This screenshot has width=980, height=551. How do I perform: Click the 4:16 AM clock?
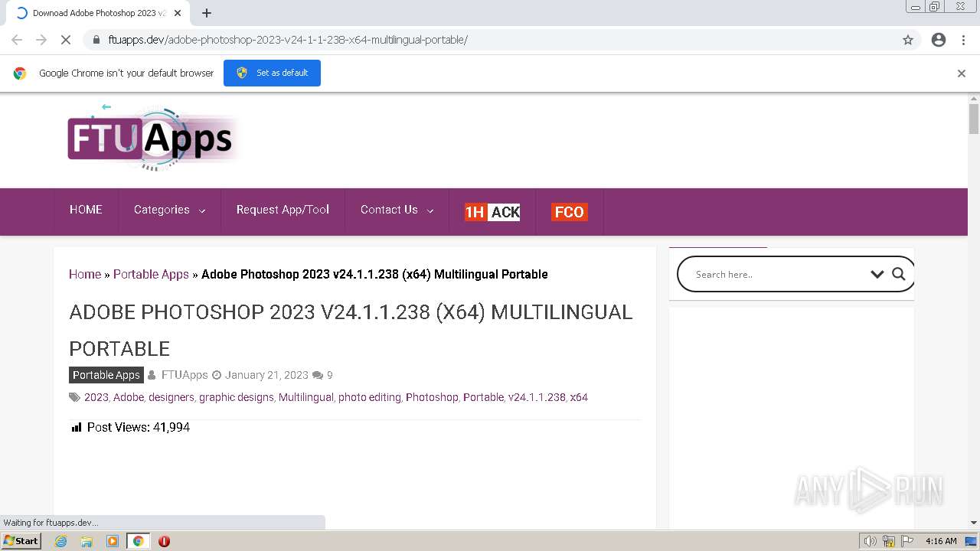coord(941,541)
